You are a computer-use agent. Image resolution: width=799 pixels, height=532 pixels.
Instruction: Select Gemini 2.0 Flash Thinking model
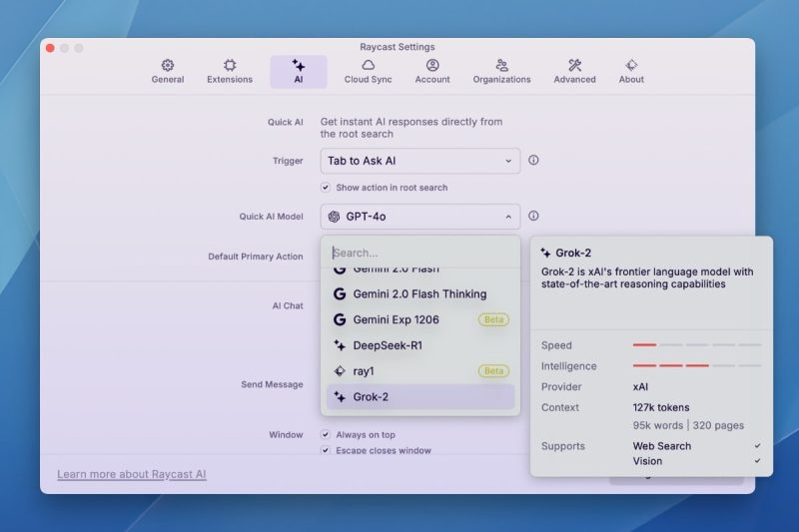[420, 293]
